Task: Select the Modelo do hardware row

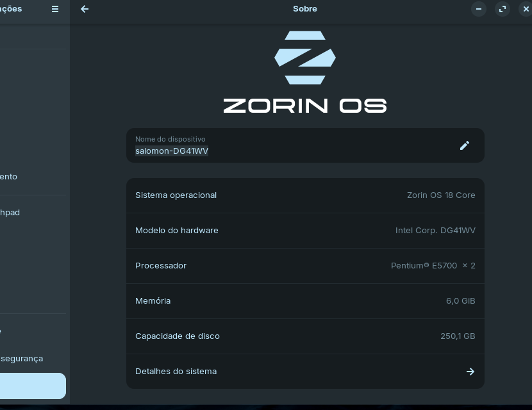Action: (x=305, y=231)
